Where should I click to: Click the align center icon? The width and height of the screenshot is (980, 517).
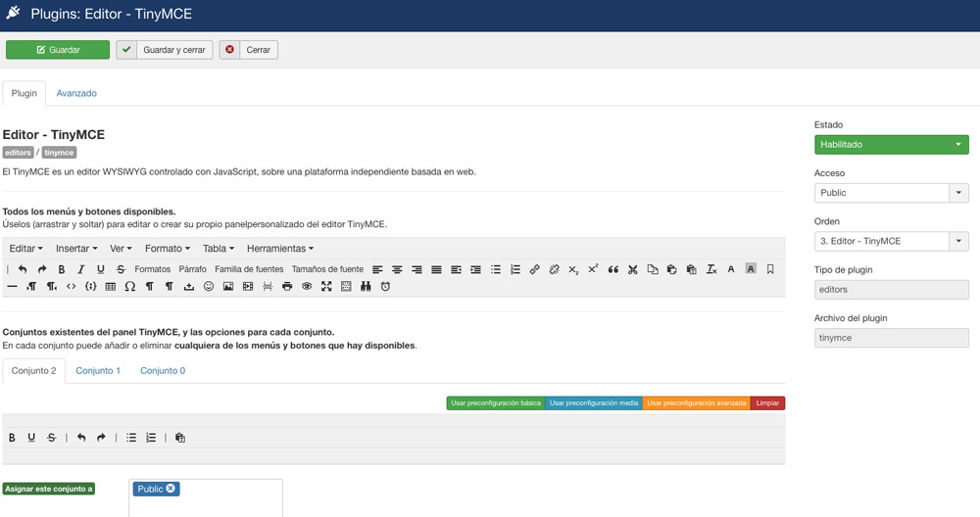click(397, 269)
